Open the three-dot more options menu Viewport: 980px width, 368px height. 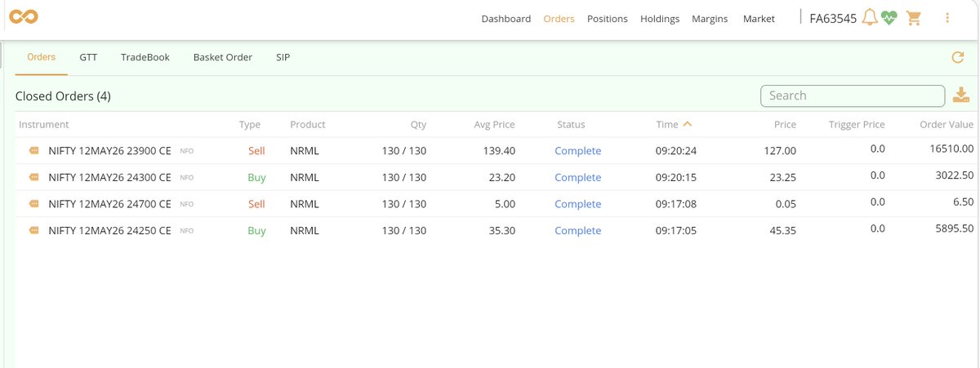(947, 17)
